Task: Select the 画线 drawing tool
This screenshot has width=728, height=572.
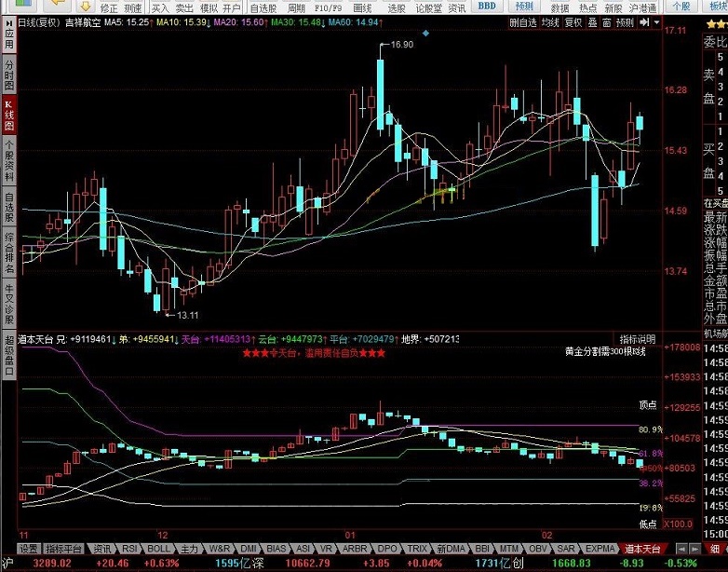Action: point(362,7)
